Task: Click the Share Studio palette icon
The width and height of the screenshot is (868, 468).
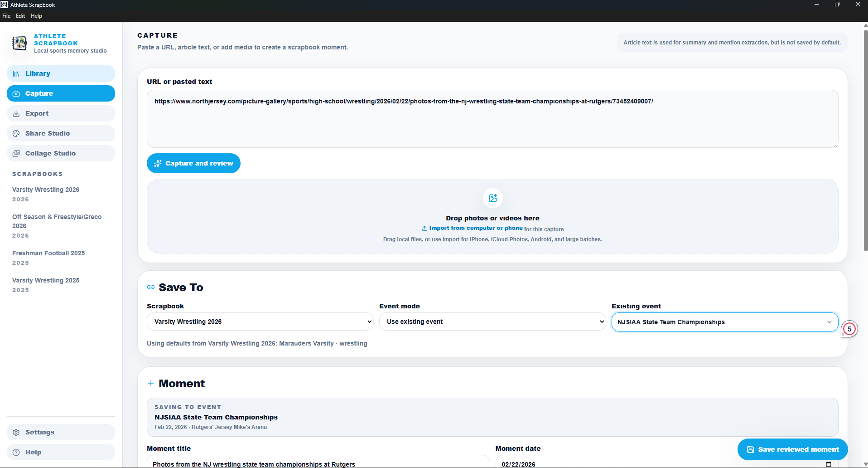Action: click(x=16, y=133)
